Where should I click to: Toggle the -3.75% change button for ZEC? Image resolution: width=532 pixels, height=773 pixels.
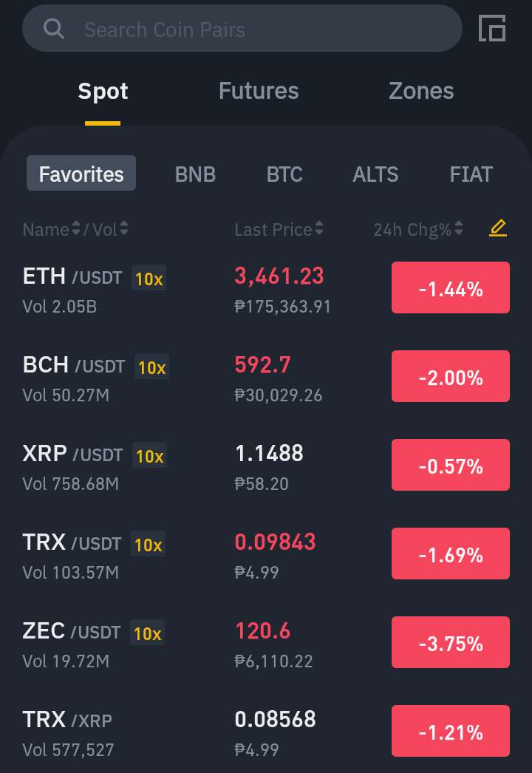pyautogui.click(x=451, y=642)
